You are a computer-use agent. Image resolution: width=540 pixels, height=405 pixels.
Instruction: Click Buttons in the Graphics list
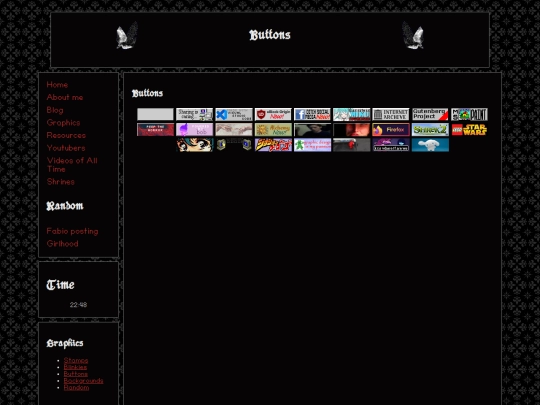pos(76,374)
